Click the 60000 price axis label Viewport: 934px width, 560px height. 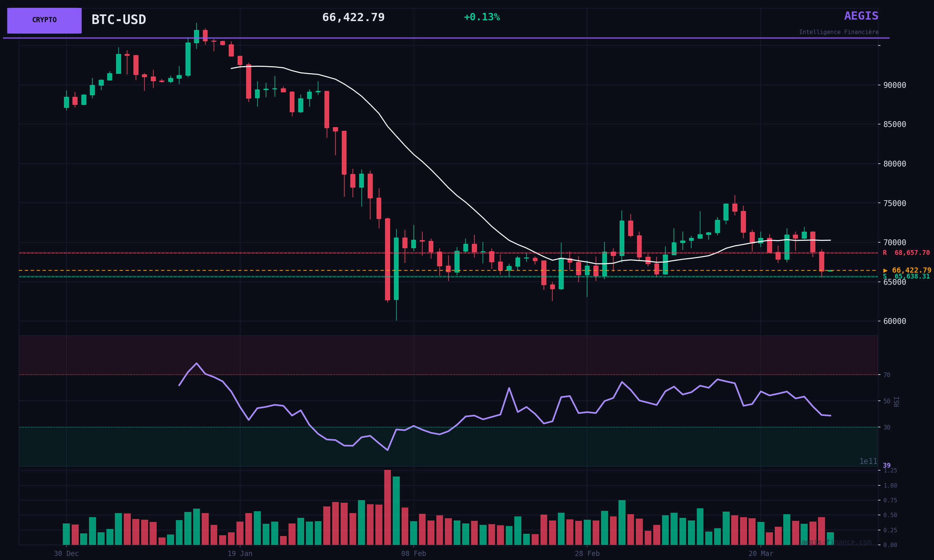[x=894, y=321]
